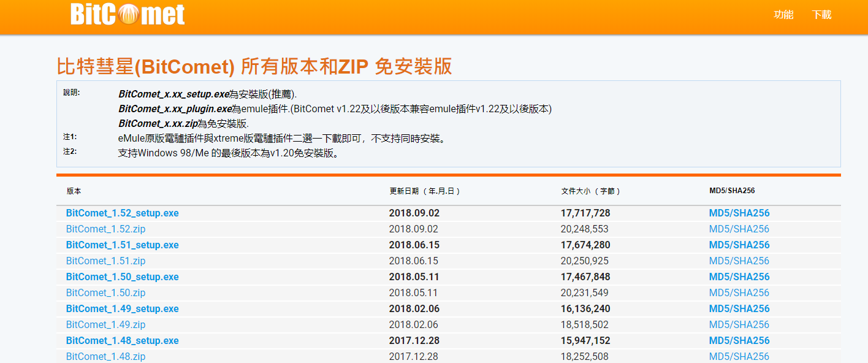Open MD5/SHA256 for BitComet_1.48.zip
868x363 pixels.
[x=739, y=357]
